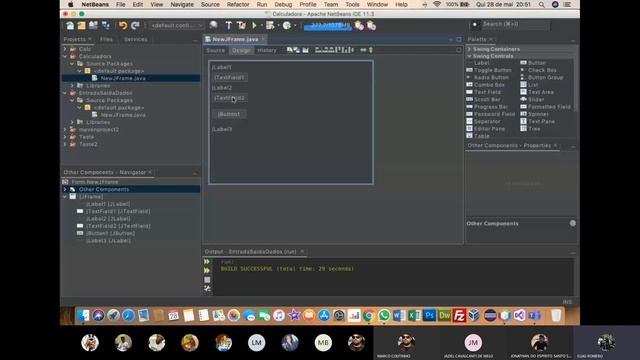Viewport: 640px width, 360px height.
Task: Select Radio Button component in Palette
Action: 487,78
